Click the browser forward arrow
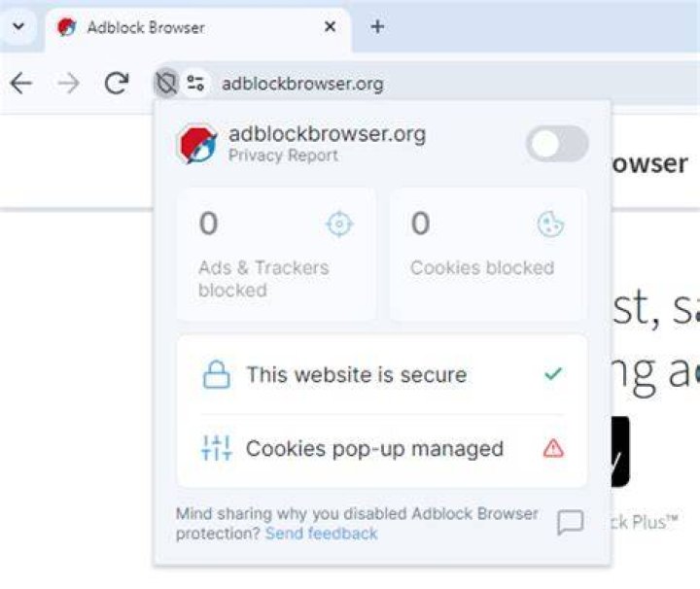 [x=69, y=84]
